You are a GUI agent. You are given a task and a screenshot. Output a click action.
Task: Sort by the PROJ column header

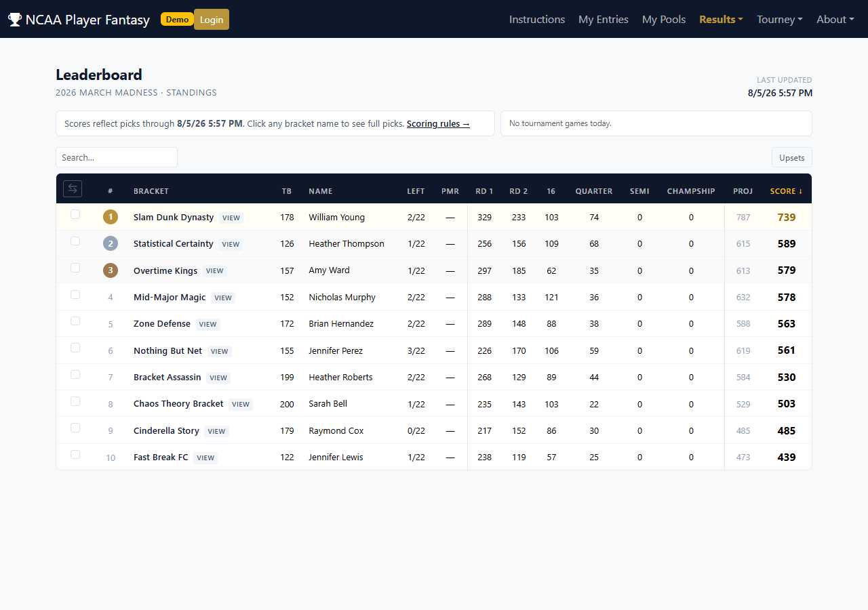click(x=743, y=191)
